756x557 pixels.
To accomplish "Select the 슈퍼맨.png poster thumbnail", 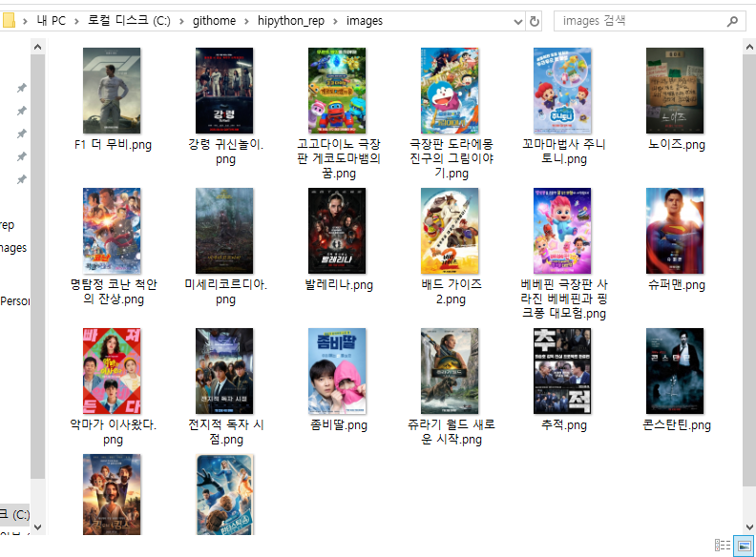I will pos(675,231).
